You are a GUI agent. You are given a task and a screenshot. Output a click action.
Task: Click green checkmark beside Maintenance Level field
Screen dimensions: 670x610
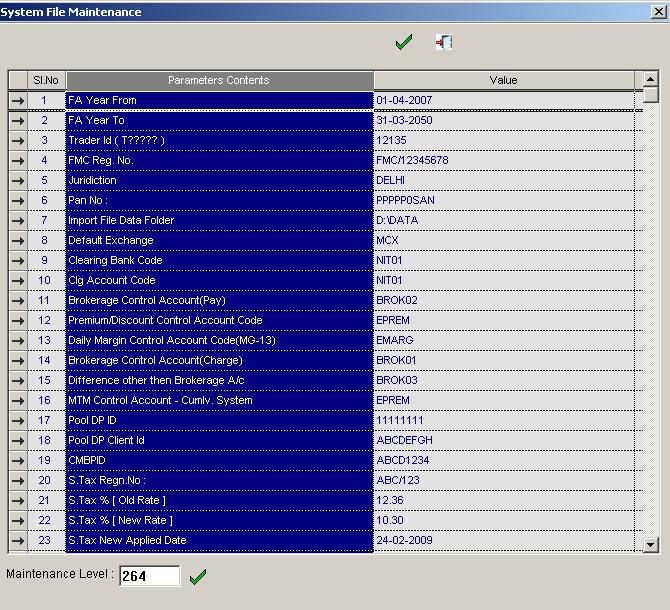[x=198, y=576]
